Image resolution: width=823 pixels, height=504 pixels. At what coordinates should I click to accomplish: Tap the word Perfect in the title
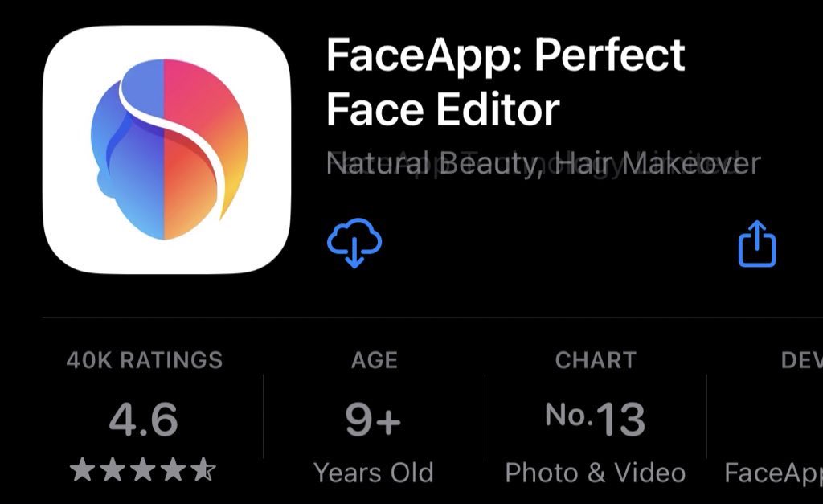pos(609,54)
